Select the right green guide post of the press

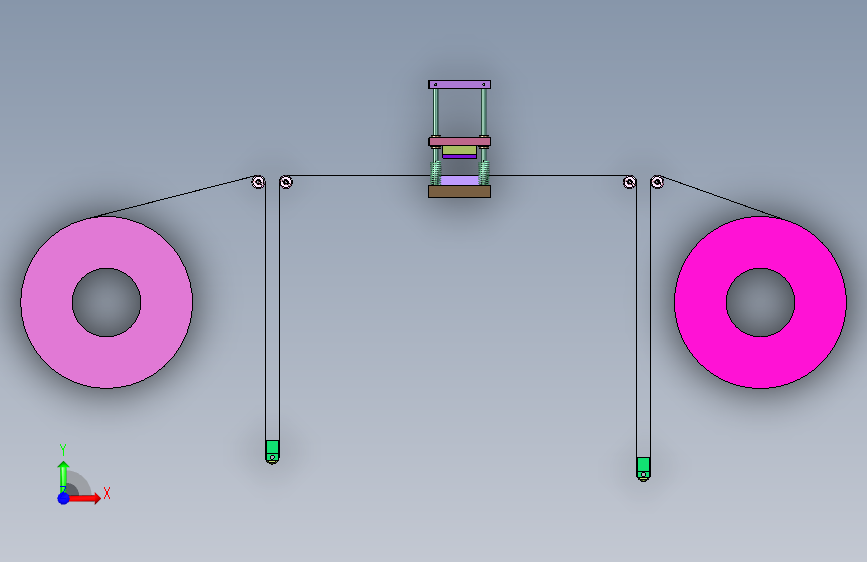(x=484, y=112)
